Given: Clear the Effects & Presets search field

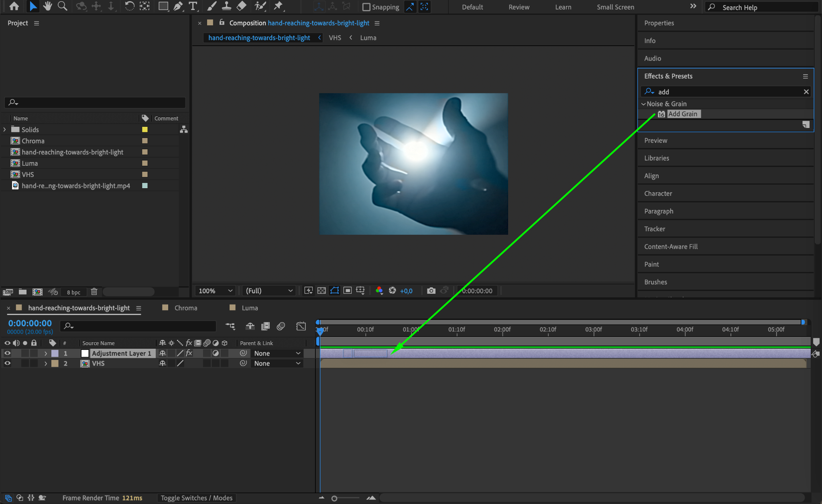Looking at the screenshot, I should click(806, 91).
